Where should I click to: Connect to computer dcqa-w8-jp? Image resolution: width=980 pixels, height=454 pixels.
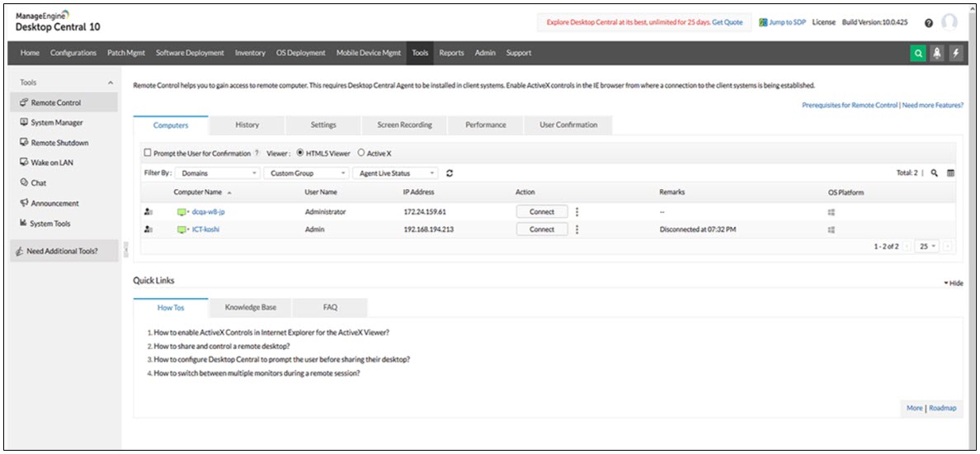542,212
